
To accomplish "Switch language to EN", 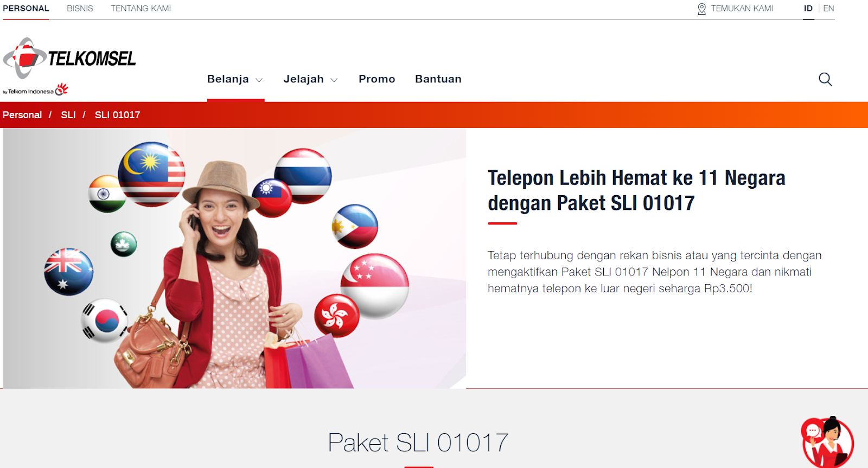I will (828, 9).
